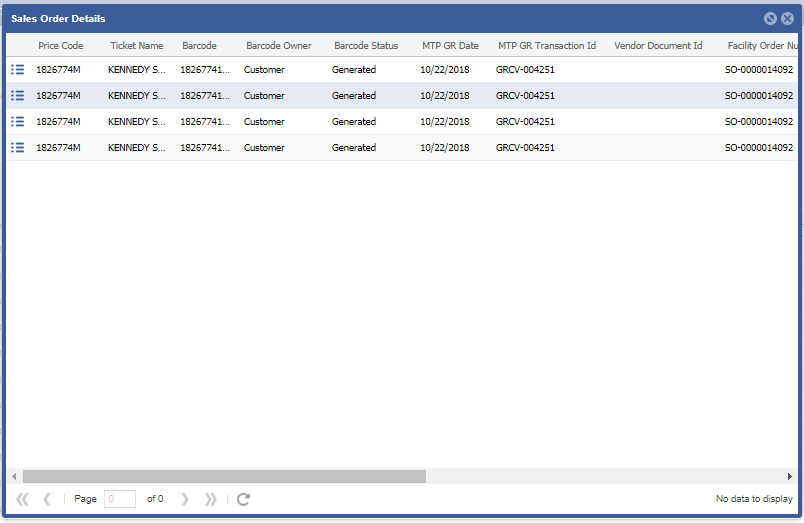804x523 pixels.
Task: Go to next page arrow
Action: 185,499
